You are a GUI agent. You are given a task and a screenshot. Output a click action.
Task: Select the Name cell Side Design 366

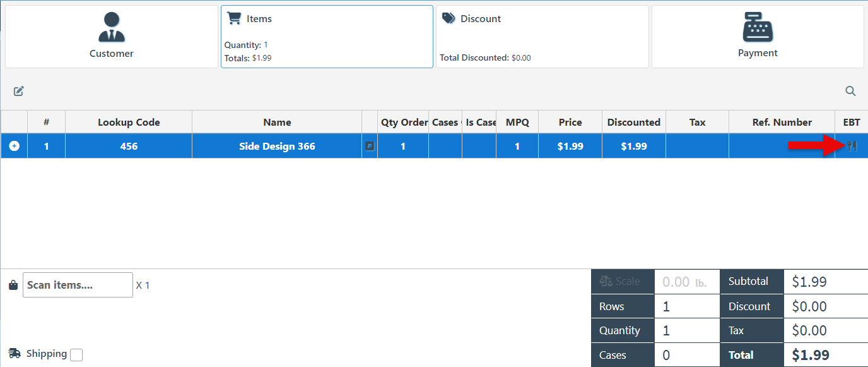(277, 147)
